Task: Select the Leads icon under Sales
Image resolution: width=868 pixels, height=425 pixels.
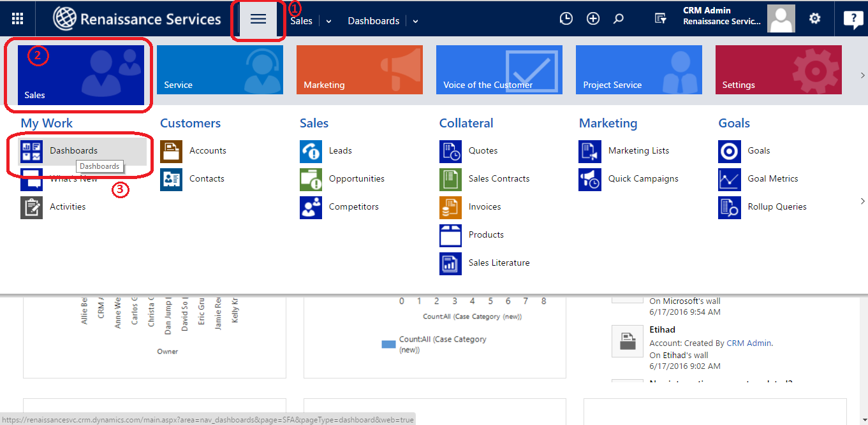Action: (x=311, y=151)
